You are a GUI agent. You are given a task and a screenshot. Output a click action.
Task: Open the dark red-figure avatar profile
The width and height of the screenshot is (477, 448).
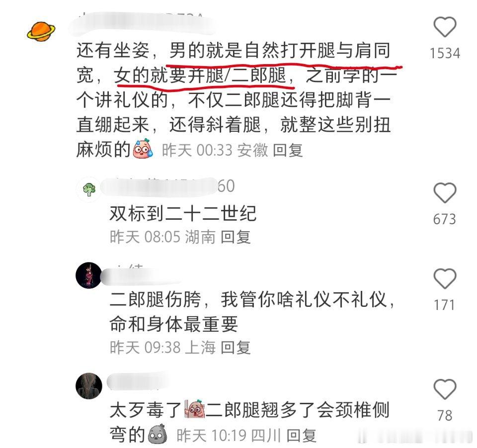click(x=89, y=275)
